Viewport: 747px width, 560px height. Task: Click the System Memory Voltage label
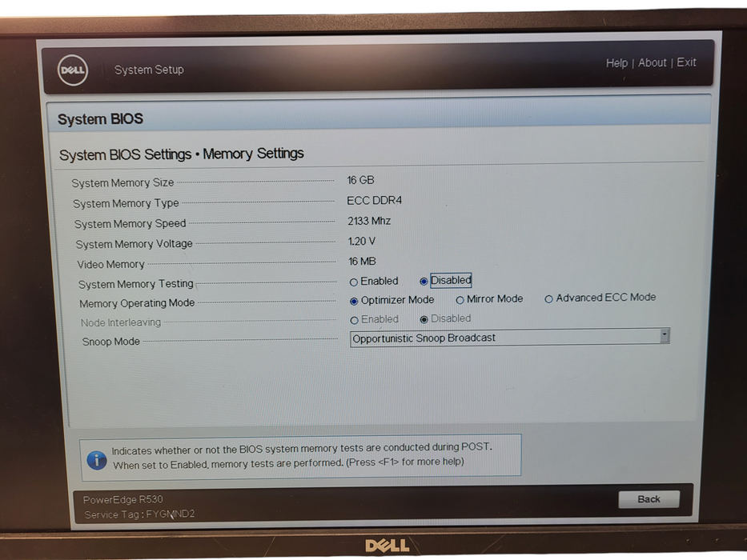click(x=134, y=244)
